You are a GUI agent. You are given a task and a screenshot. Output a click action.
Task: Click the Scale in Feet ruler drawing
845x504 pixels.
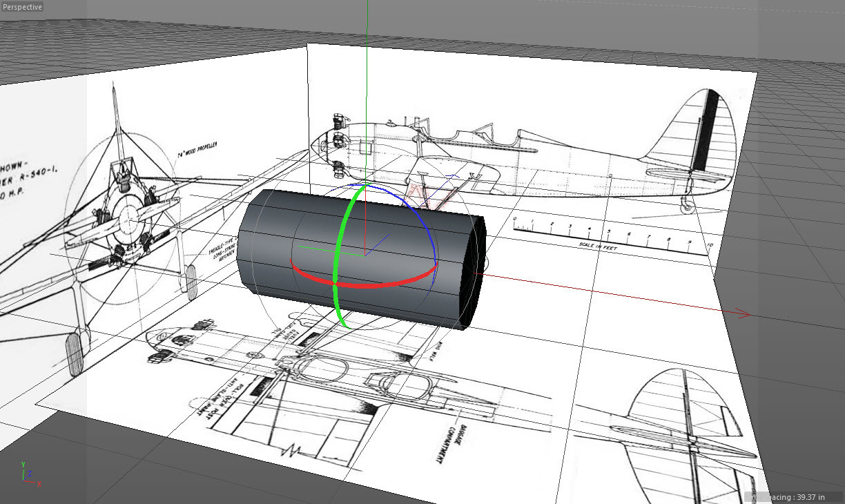[x=612, y=235]
